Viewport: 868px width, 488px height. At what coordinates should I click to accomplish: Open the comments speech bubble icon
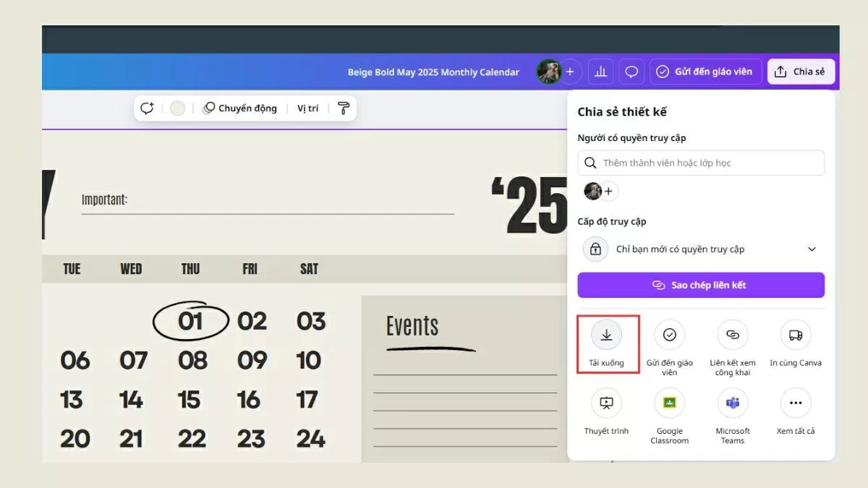[x=631, y=72]
